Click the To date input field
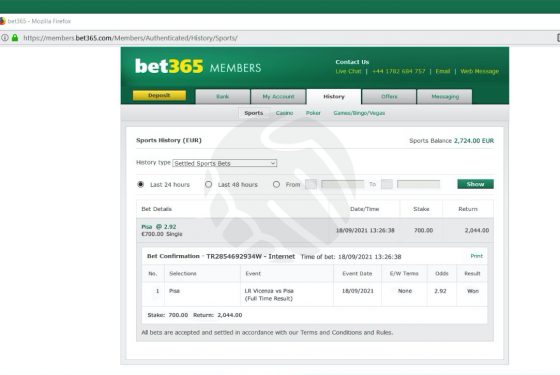This screenshot has width=560, height=375. tap(418, 184)
